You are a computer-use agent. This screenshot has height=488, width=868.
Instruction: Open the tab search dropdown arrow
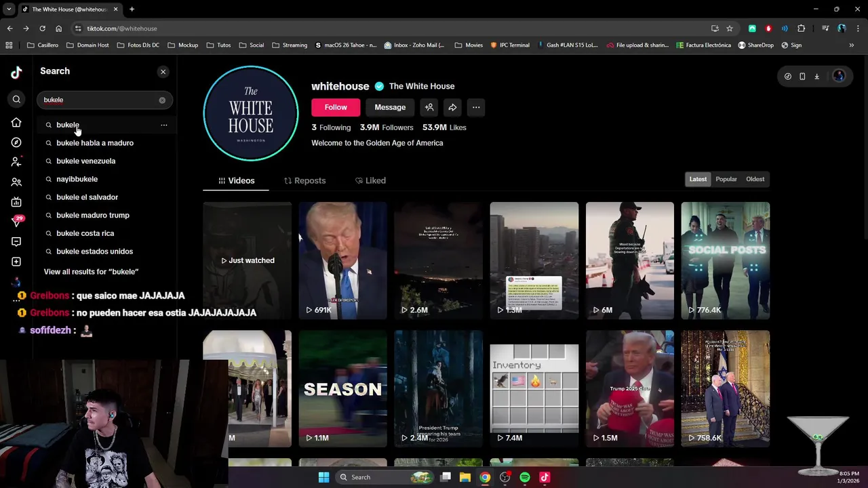[x=9, y=9]
